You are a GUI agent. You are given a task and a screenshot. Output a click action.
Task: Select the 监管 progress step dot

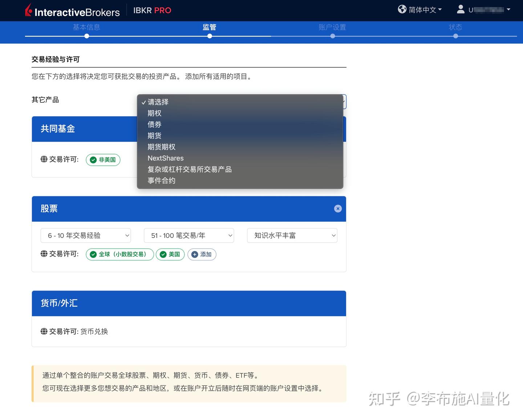[210, 36]
